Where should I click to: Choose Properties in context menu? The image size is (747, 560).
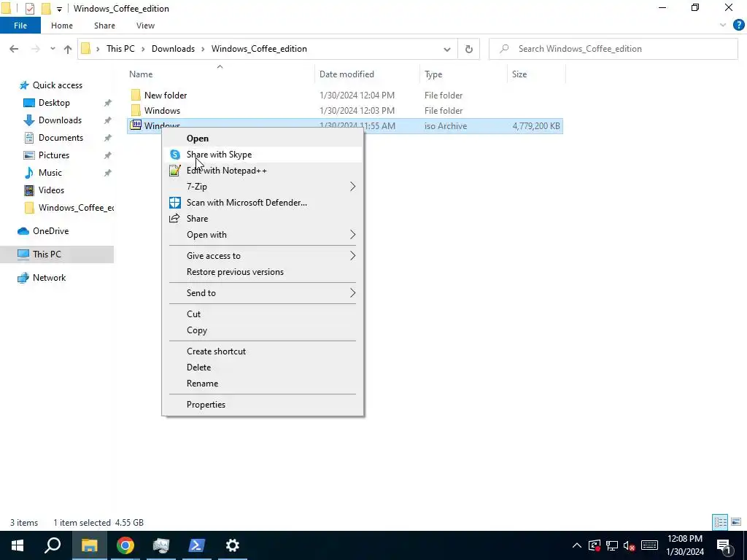[263, 405]
